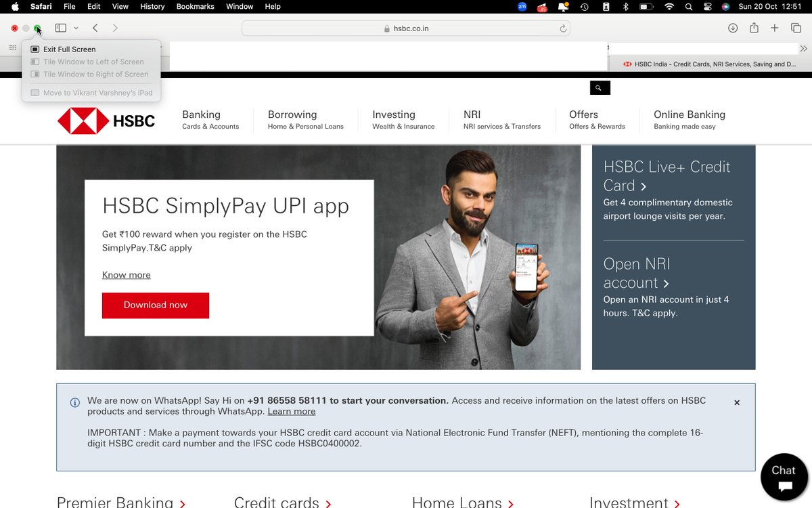Click the HSBC logo
The height and width of the screenshot is (508, 812).
(x=106, y=121)
